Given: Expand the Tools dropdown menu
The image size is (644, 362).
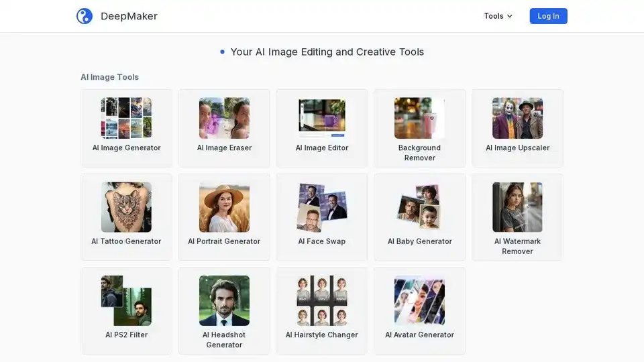Looking at the screenshot, I should point(498,16).
